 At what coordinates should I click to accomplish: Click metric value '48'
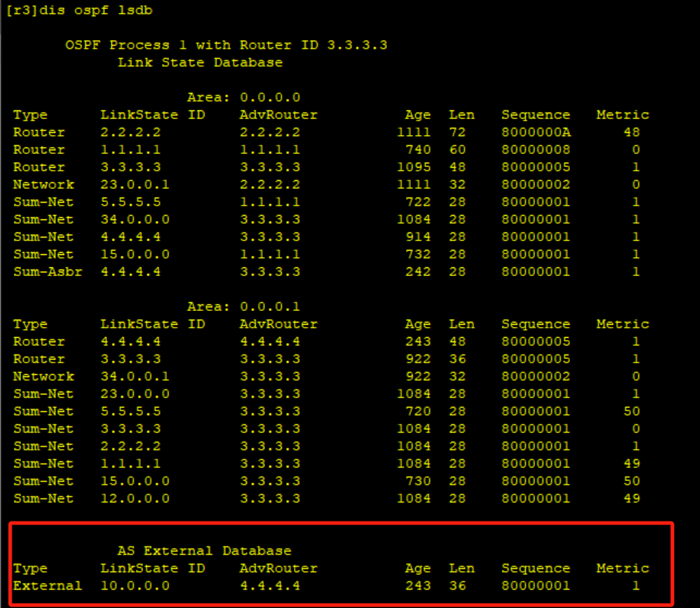(x=632, y=132)
